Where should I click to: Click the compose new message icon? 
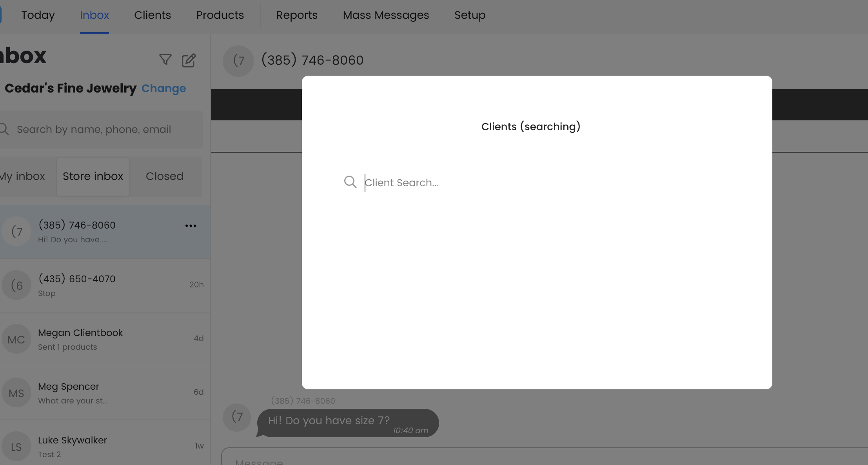(189, 60)
